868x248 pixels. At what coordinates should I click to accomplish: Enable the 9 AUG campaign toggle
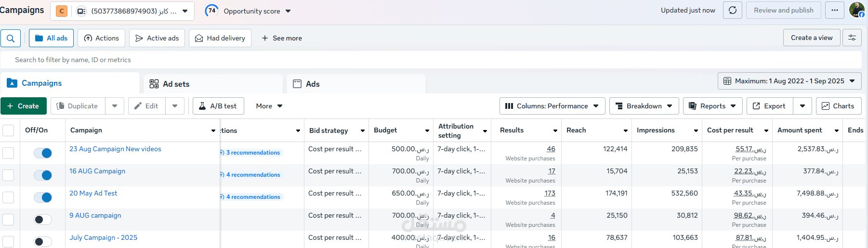pos(43,220)
